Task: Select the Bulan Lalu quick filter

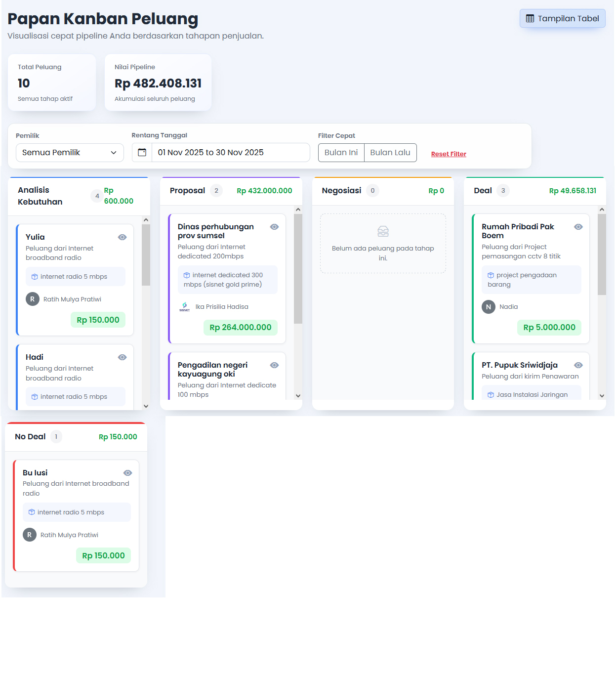Action: (390, 153)
